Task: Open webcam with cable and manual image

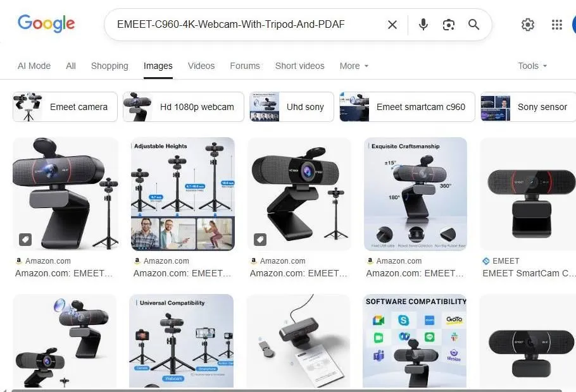Action: [x=298, y=341]
